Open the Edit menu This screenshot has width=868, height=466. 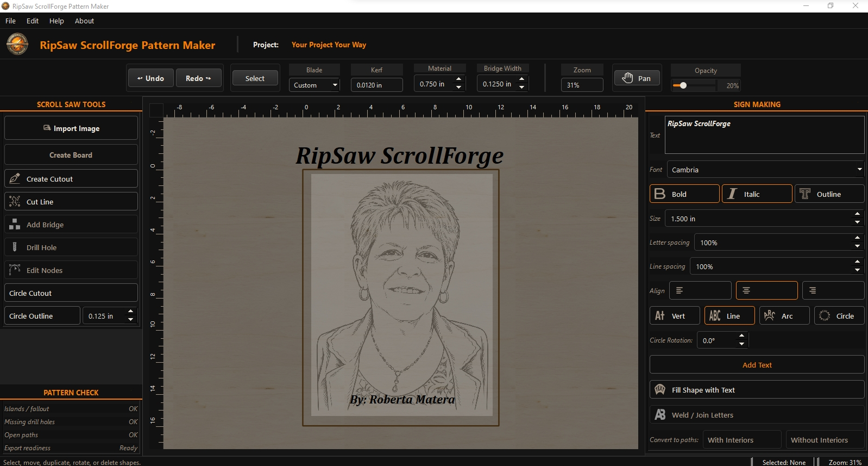33,21
